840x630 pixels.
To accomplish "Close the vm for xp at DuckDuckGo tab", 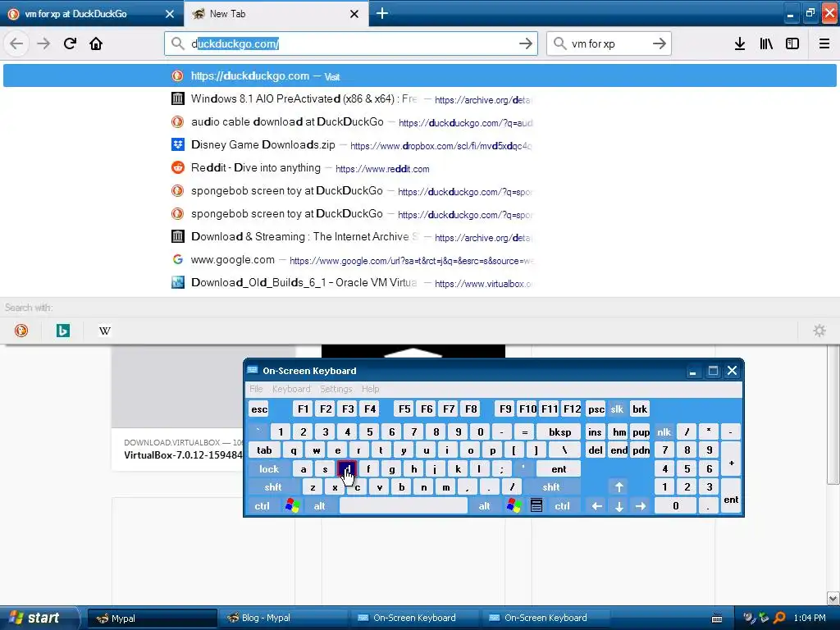I will (x=170, y=14).
